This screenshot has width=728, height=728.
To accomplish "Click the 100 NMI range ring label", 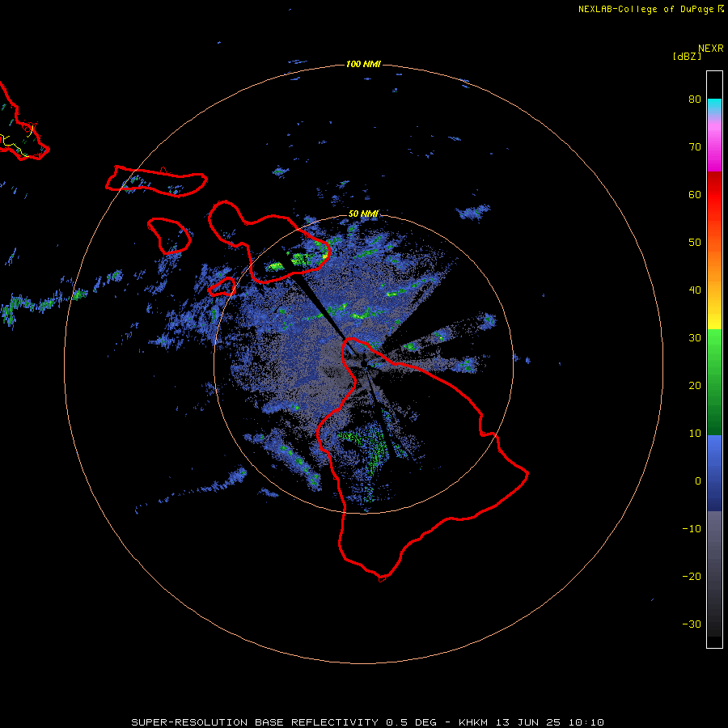I will tap(363, 64).
